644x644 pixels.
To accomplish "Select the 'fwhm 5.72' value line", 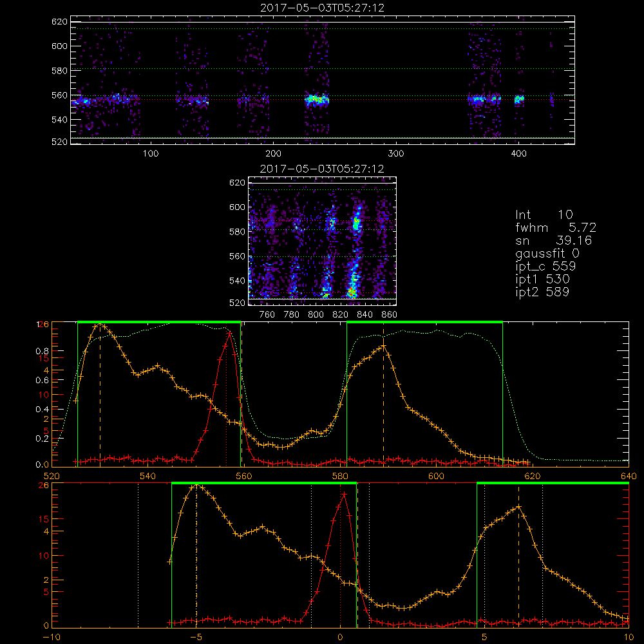I will point(556,227).
